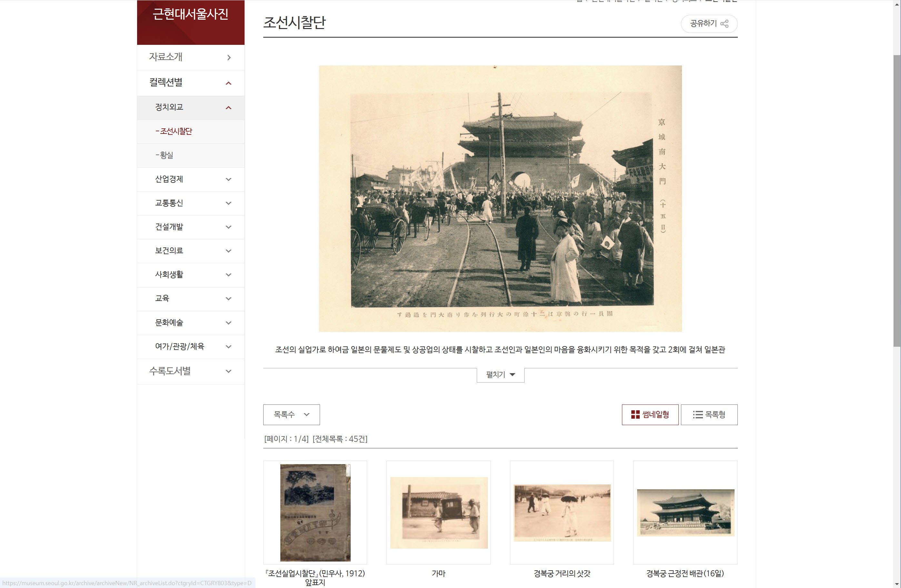
Task: Collapse the 정치외교 submenu chevron
Action: 228,108
